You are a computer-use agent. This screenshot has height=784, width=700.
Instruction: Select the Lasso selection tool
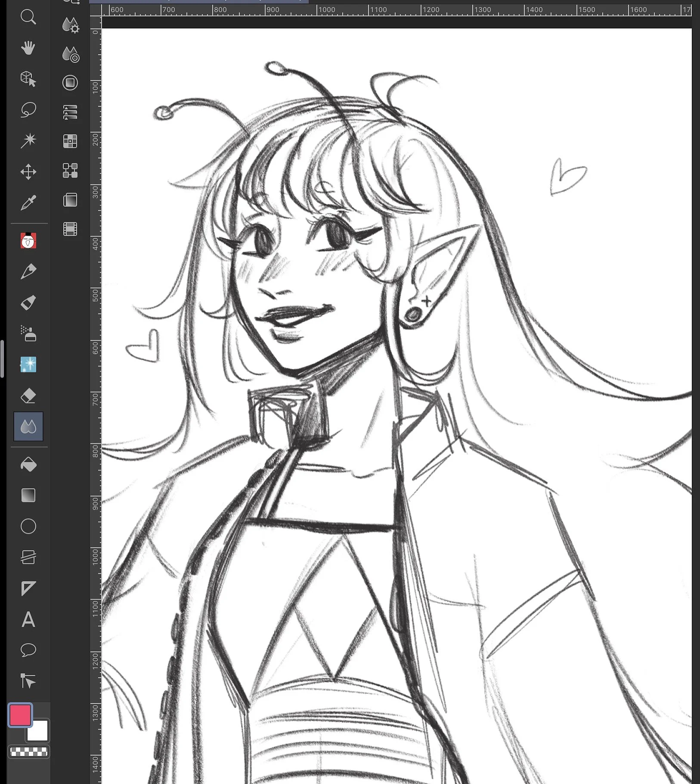pos(28,110)
